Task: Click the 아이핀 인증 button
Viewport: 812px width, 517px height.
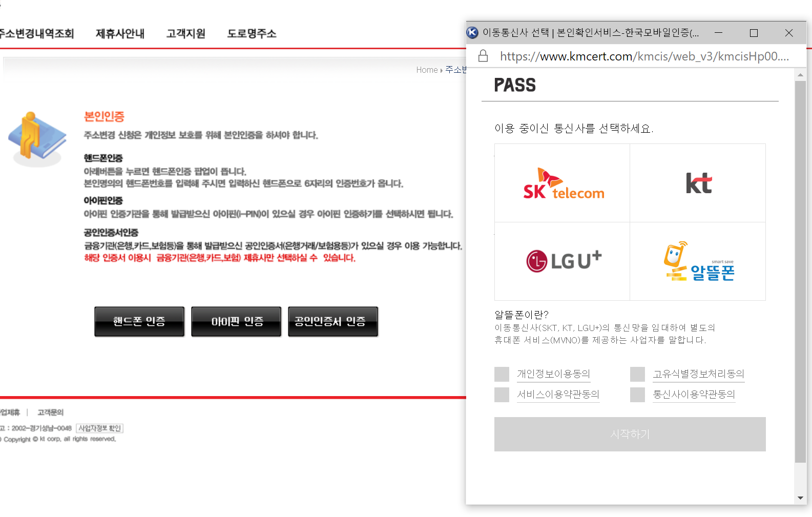Action: pyautogui.click(x=236, y=321)
